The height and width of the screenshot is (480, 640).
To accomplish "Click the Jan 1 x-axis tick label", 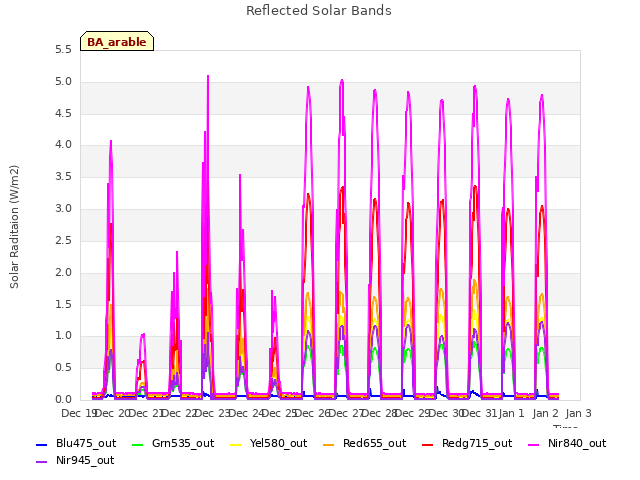I will (511, 413).
